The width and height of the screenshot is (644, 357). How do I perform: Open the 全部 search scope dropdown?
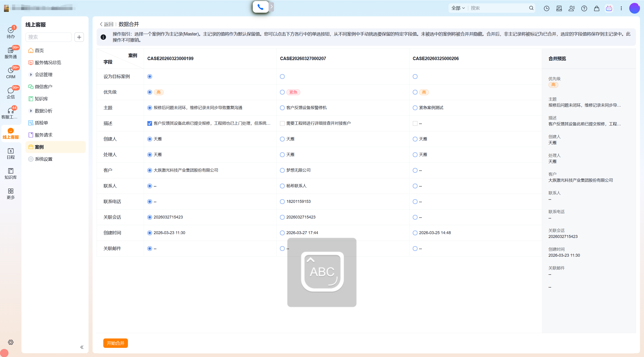[458, 8]
